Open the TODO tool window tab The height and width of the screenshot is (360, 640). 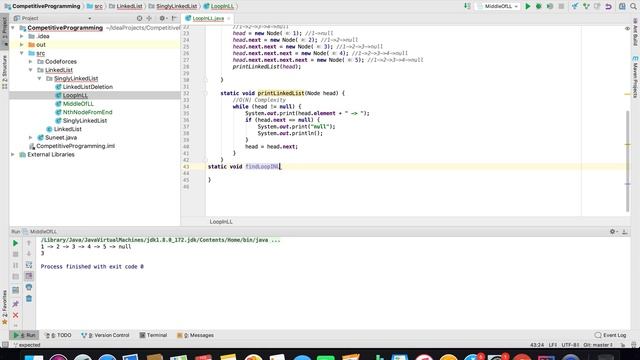pyautogui.click(x=58, y=335)
